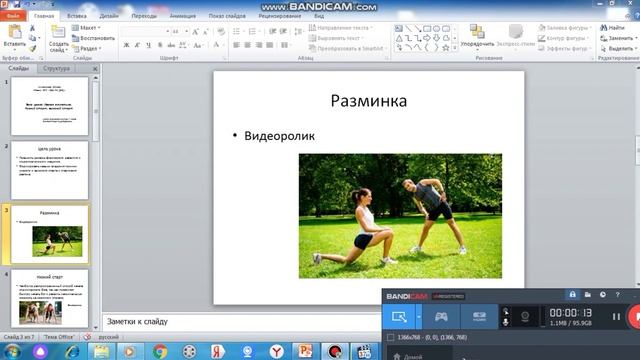Click the New Slide (Создать слайд) icon
The height and width of the screenshot is (360, 640).
pyautogui.click(x=58, y=32)
